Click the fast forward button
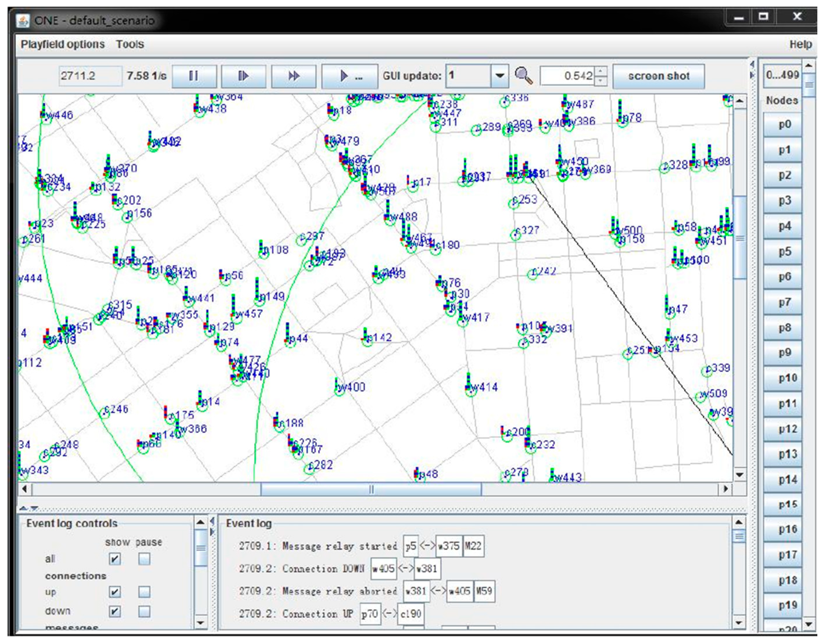826x644 pixels. click(x=293, y=76)
